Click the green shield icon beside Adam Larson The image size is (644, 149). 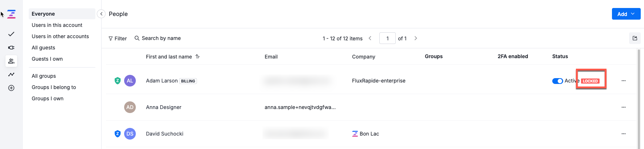click(118, 81)
